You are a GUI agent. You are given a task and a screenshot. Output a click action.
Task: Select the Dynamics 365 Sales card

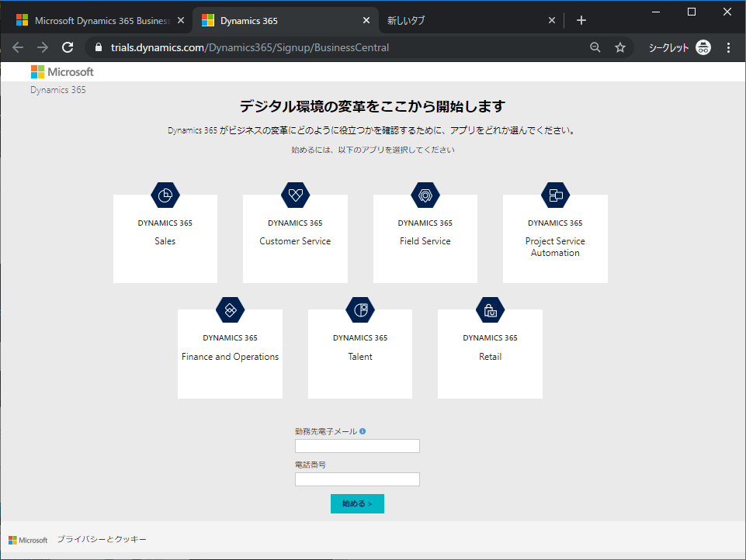click(x=165, y=239)
